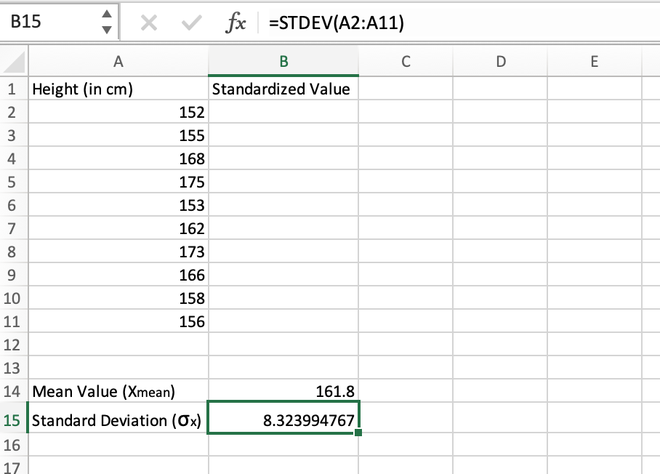Select column D header

500,61
